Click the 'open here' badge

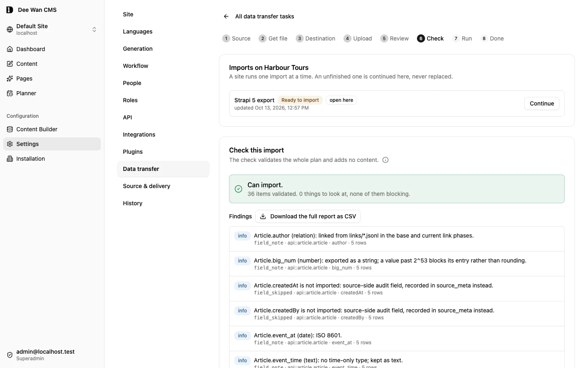click(x=341, y=100)
